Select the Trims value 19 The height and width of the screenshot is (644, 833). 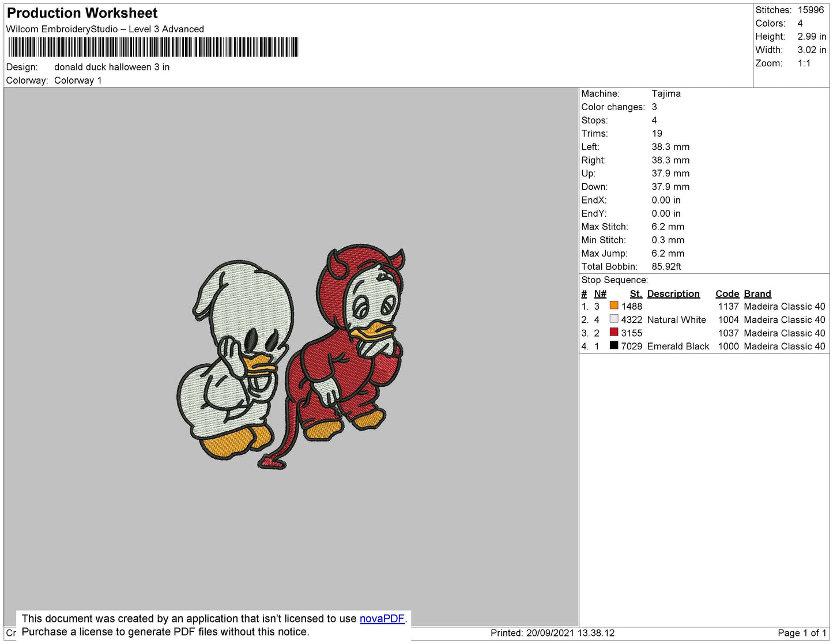point(657,133)
